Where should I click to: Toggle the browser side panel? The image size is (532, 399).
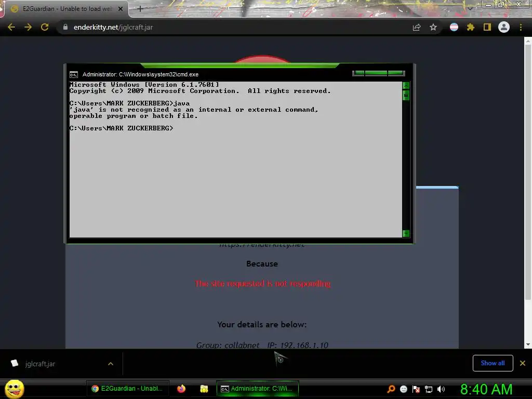[x=487, y=27]
